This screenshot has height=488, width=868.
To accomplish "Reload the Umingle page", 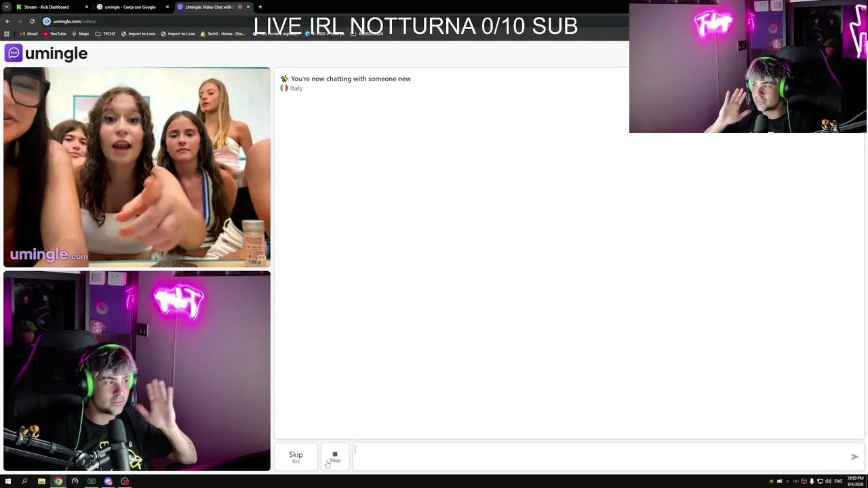I will (32, 21).
